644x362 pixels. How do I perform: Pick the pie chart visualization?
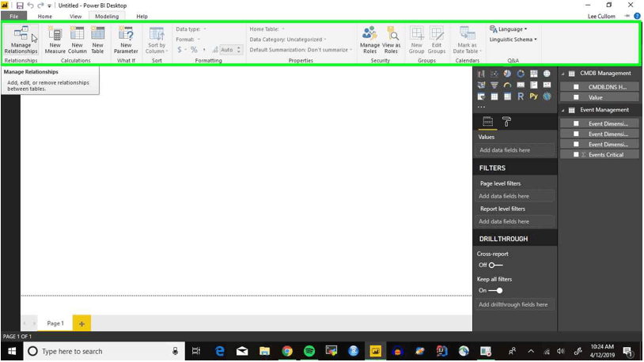[x=507, y=74]
